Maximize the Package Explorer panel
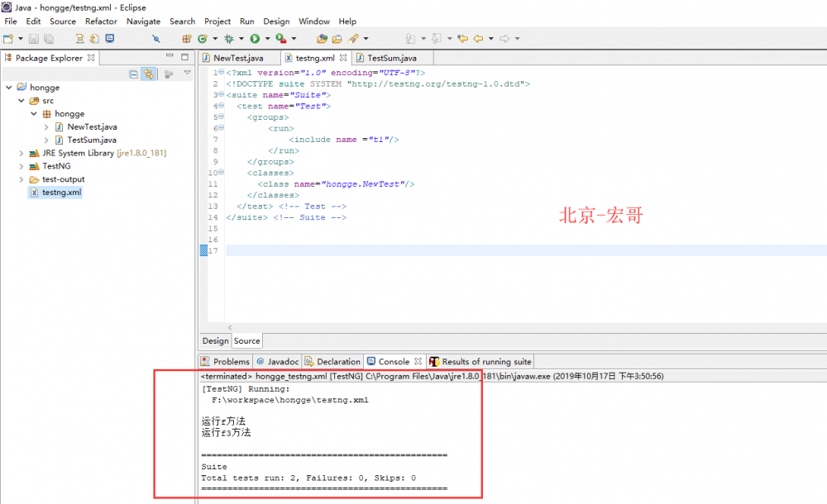The image size is (827, 504). pos(184,56)
